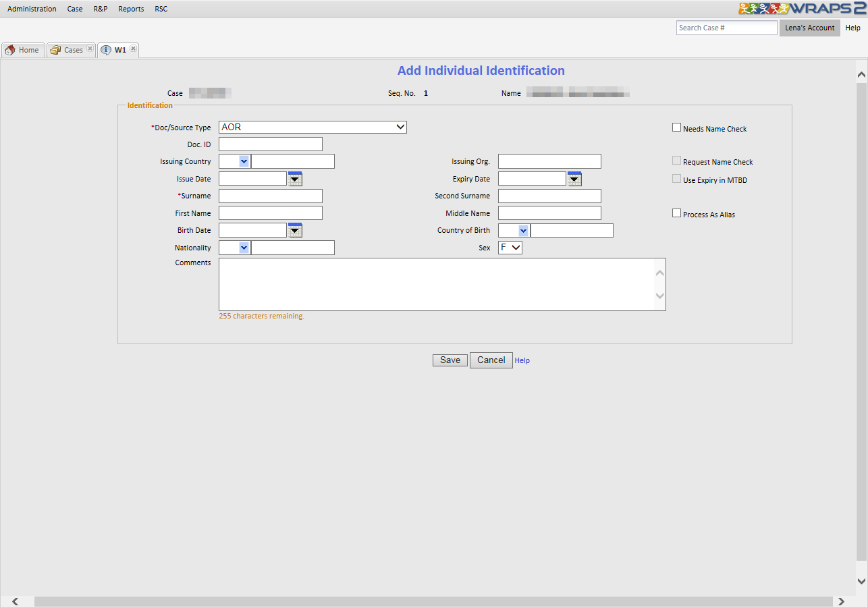This screenshot has height=608, width=868.
Task: Check the Needs Name Check box
Action: pyautogui.click(x=676, y=128)
